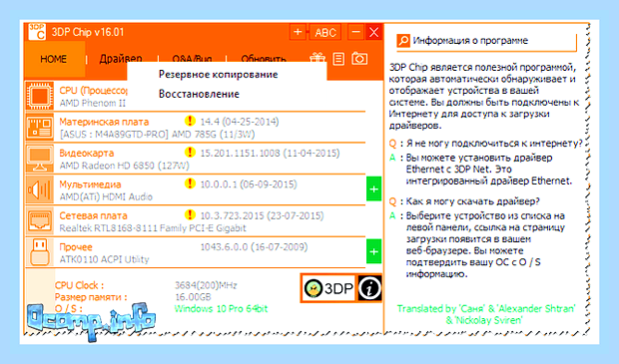Click the AMD Radeon HD 6850 text

point(125,166)
